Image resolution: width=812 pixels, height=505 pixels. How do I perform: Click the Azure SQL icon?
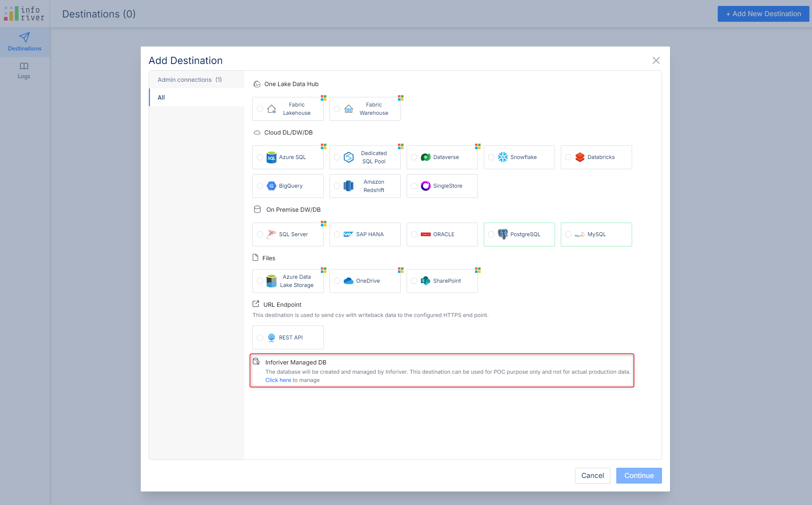pos(272,157)
